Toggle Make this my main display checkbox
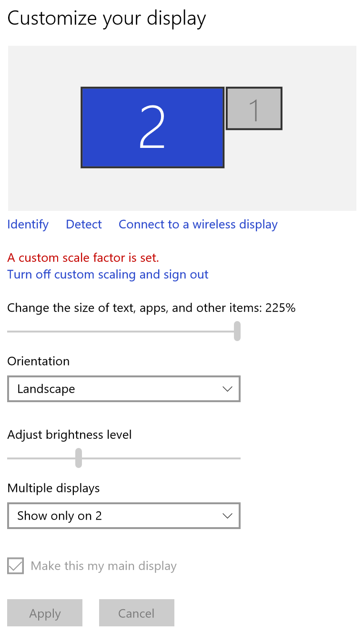This screenshot has height=634, width=364. point(16,566)
